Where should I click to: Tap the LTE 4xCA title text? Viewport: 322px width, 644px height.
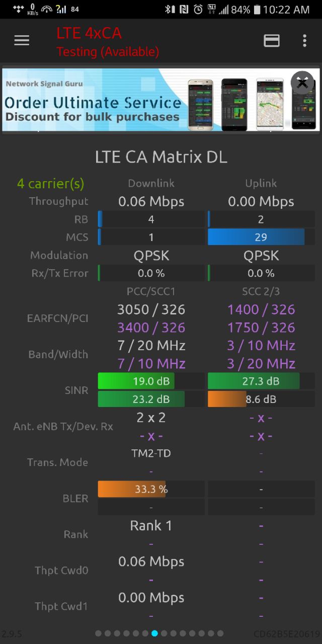89,33
